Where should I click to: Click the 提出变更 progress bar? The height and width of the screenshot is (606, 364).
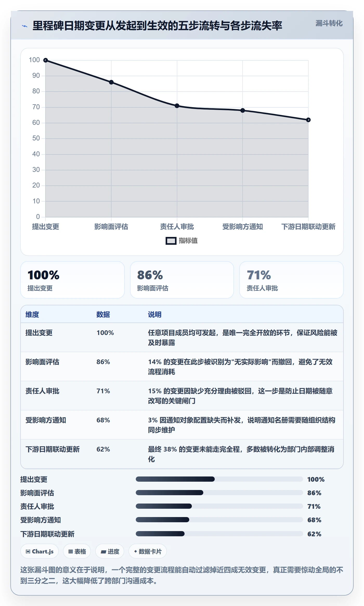pos(219,479)
